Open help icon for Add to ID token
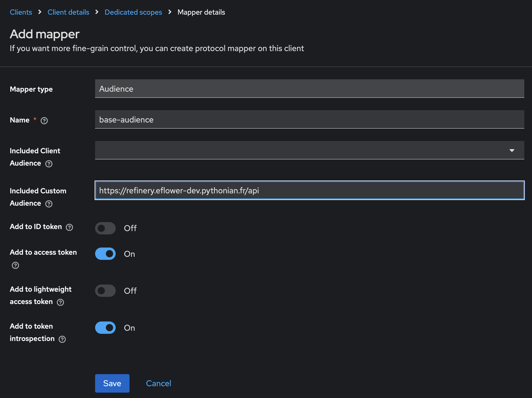Screen dimensions: 532x398 tap(69, 227)
